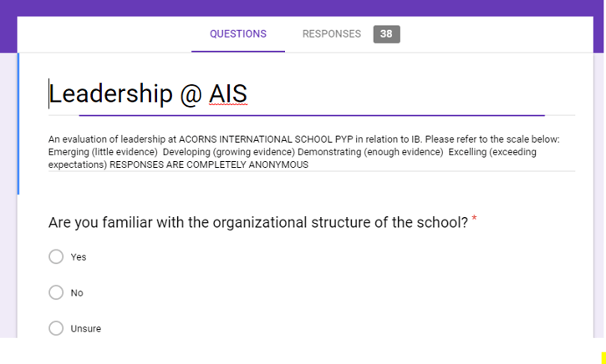Click the blue accent bar on title card
The image size is (606, 364).
pos(18,124)
